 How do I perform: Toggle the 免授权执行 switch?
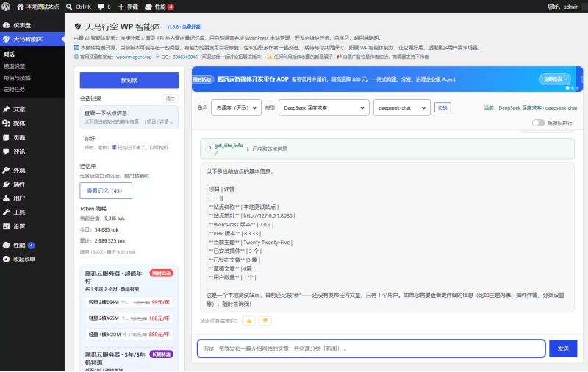[538, 123]
